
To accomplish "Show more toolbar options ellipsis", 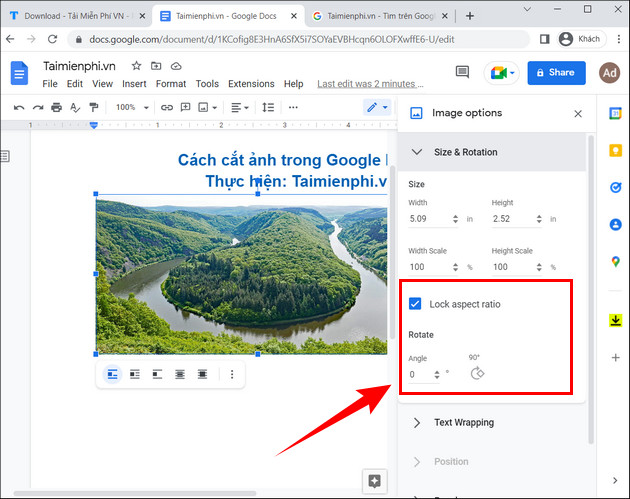I will (293, 107).
